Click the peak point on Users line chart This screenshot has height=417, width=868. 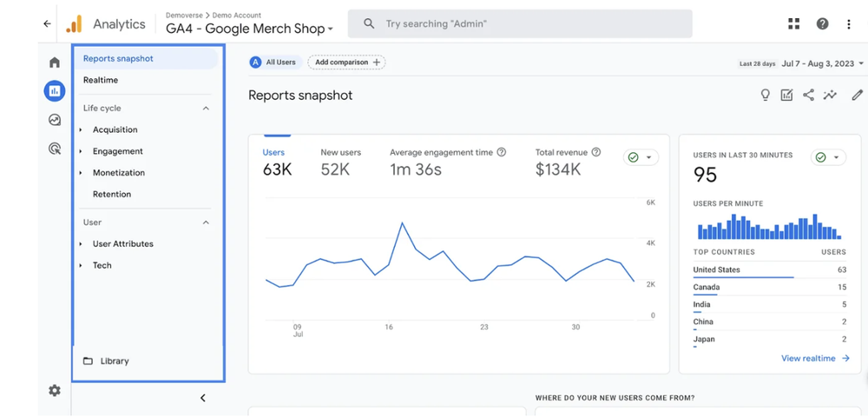(402, 222)
